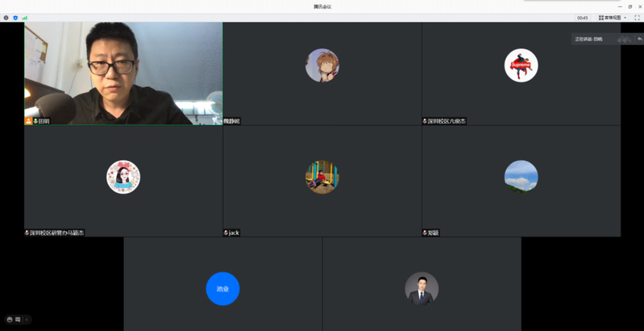The width and height of the screenshot is (644, 331).
Task: Enter full screen mode
Action: (x=637, y=18)
